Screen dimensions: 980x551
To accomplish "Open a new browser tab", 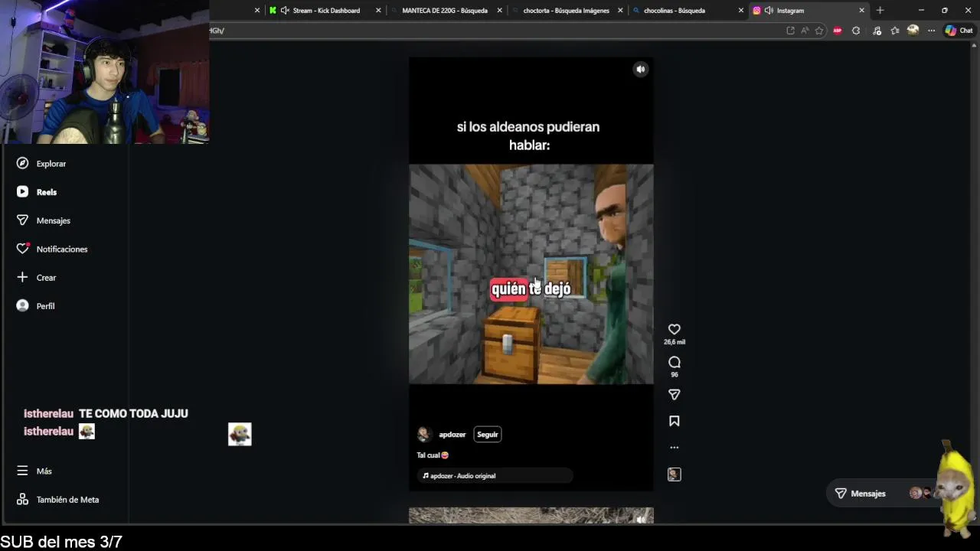I will 880,11.
